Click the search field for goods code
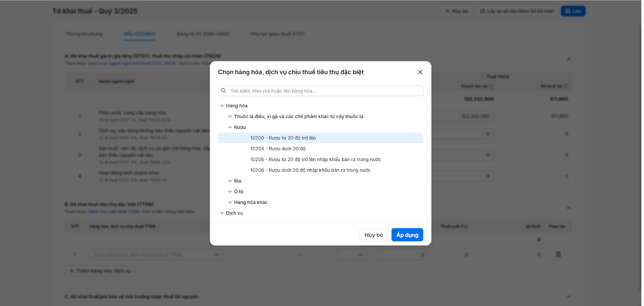The width and height of the screenshot is (644, 306). tap(322, 91)
